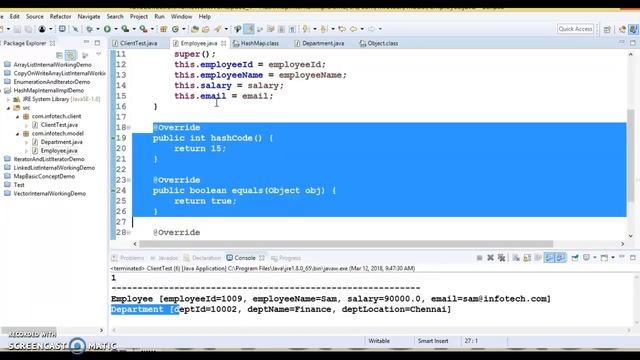Image resolution: width=640 pixels, height=360 pixels.
Task: Select ClientTest.java in Package Explorer
Action: tap(59, 125)
